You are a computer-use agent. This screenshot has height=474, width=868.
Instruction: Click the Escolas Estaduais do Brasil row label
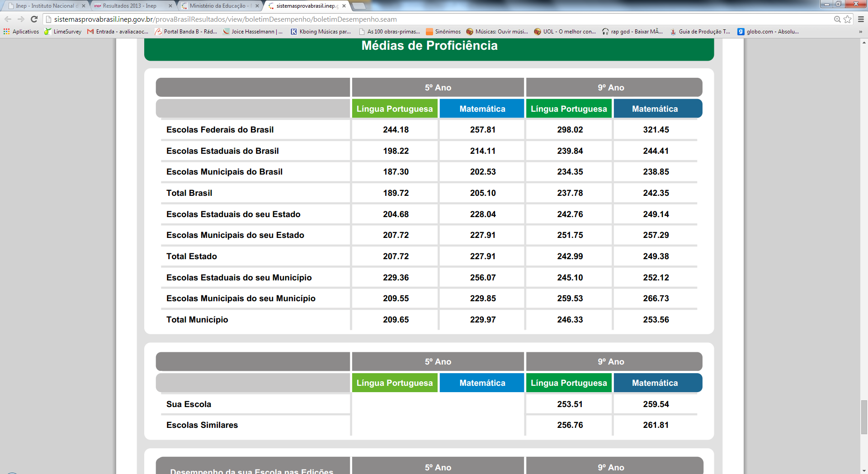coord(222,151)
